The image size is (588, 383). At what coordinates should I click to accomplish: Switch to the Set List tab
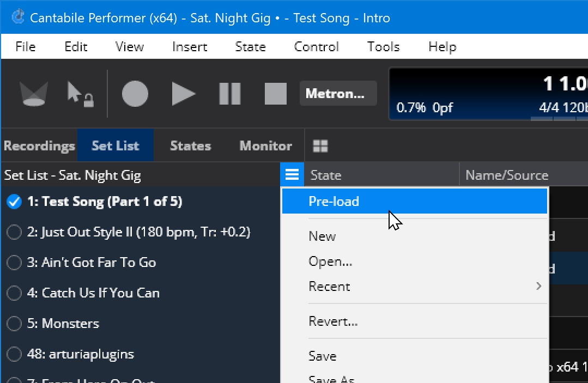(x=116, y=145)
